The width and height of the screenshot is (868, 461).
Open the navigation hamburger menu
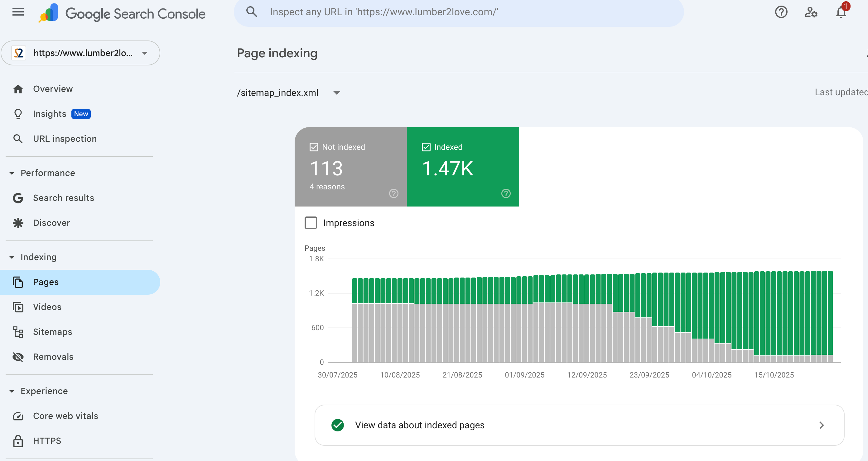click(x=18, y=12)
